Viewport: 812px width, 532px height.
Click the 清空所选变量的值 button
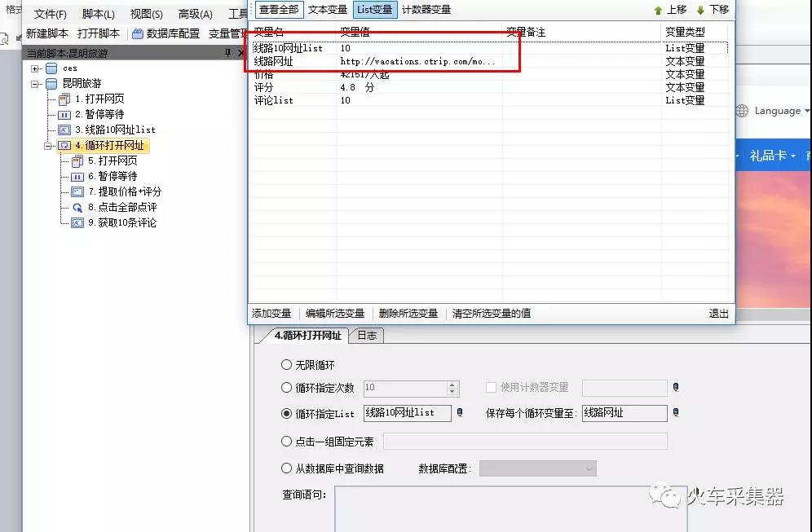tap(492, 313)
